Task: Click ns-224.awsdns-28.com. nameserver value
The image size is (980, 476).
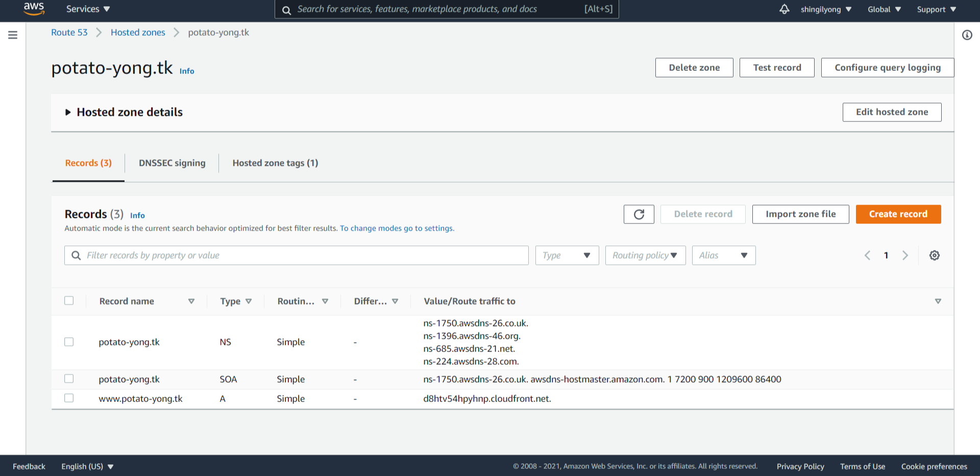Action: point(471,362)
